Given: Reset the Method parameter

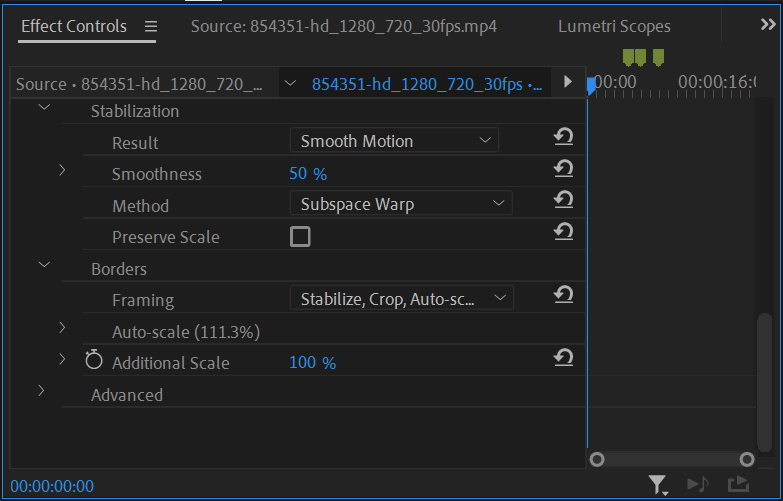Looking at the screenshot, I should pyautogui.click(x=563, y=201).
